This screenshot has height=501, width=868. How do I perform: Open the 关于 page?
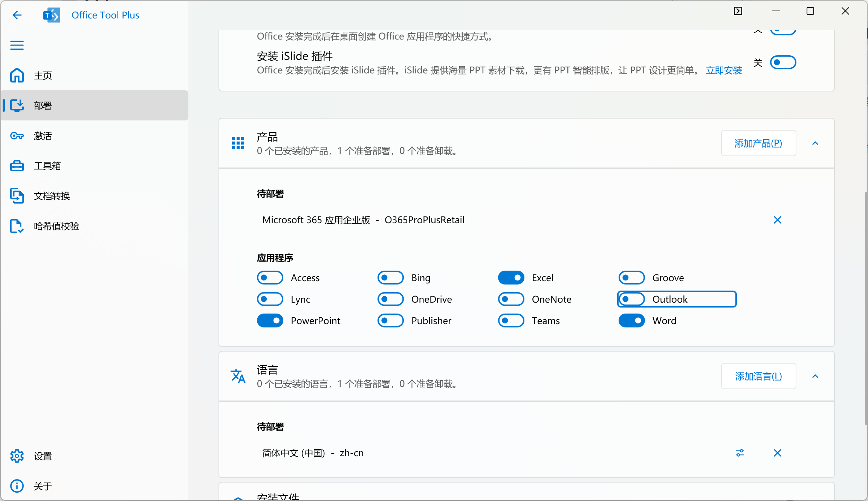coord(95,486)
